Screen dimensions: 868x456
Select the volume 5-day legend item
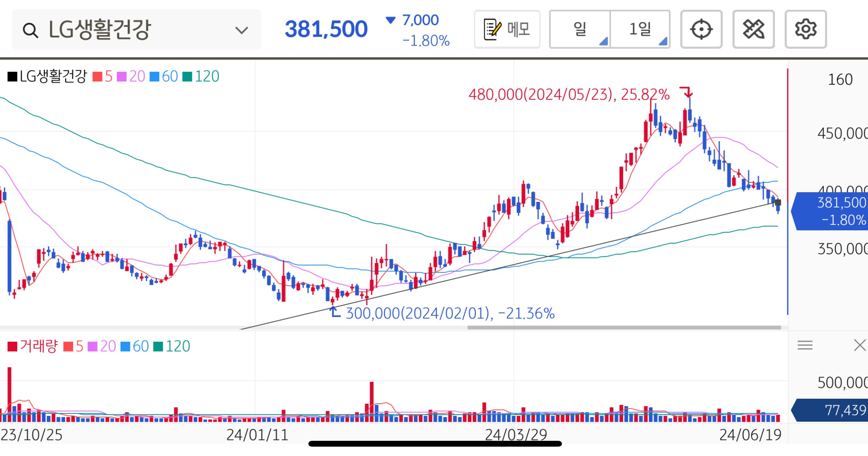pos(73,346)
